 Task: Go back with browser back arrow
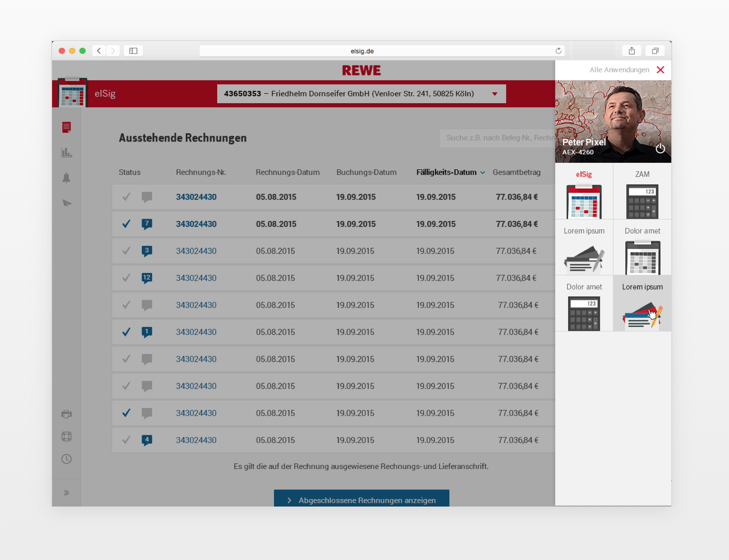[x=99, y=51]
